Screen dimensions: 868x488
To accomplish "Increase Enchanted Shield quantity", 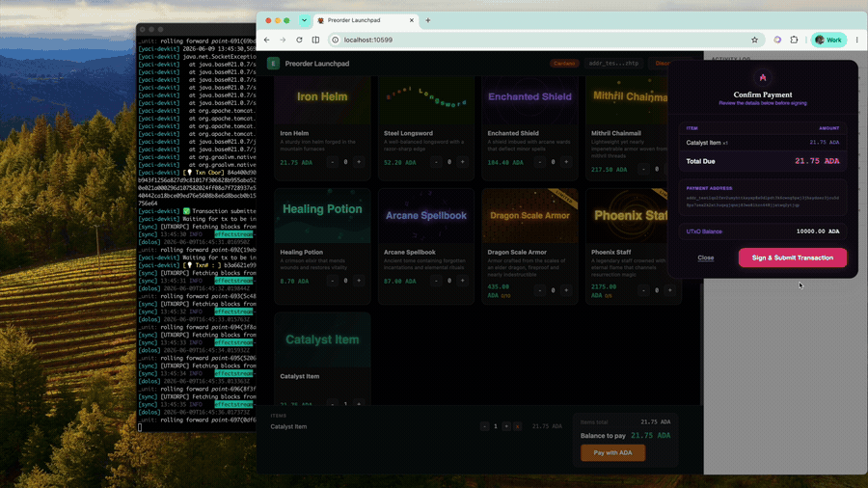I will click(566, 162).
